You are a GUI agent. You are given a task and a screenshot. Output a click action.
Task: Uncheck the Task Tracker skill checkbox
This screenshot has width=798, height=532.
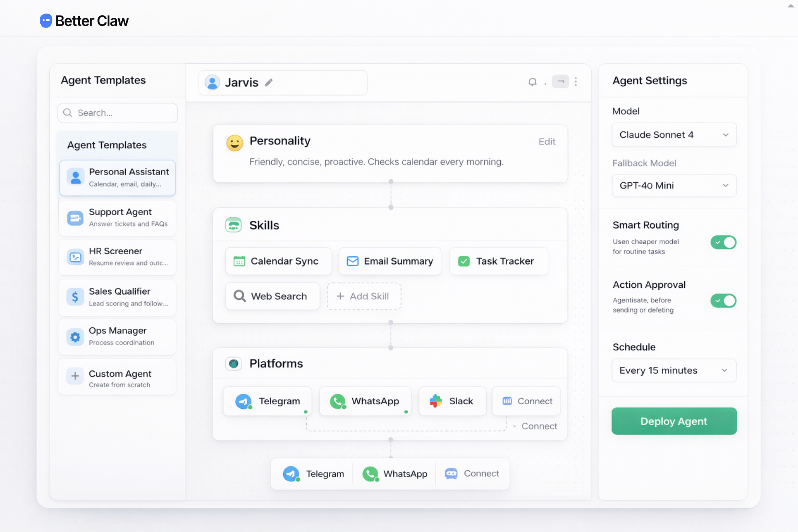pyautogui.click(x=464, y=261)
